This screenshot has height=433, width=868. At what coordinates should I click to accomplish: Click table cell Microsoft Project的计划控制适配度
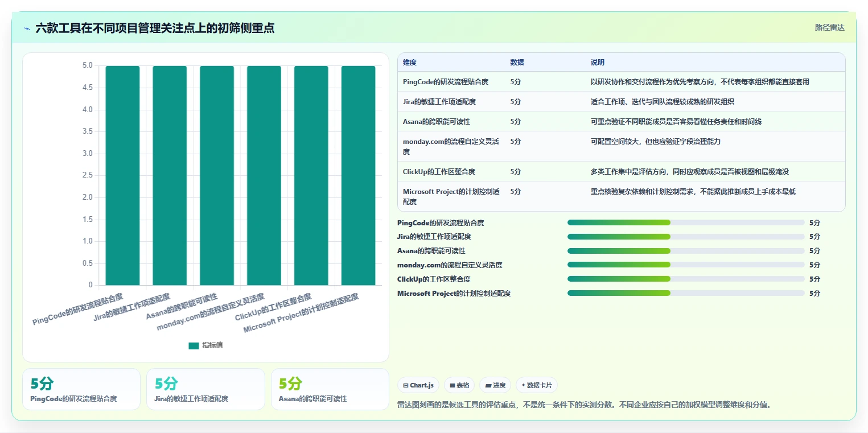pos(451,197)
